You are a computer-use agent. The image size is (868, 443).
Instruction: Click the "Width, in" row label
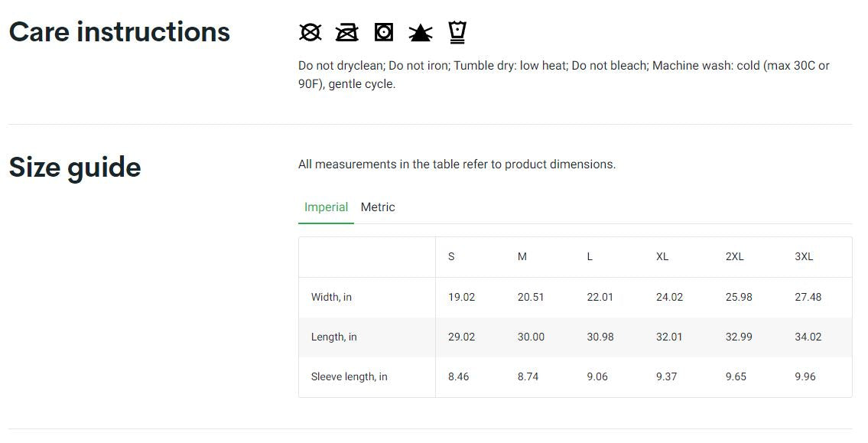click(x=331, y=297)
